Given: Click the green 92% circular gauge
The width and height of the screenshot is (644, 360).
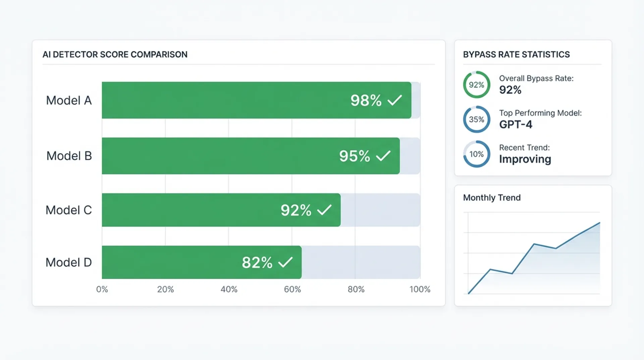Looking at the screenshot, I should (x=476, y=85).
